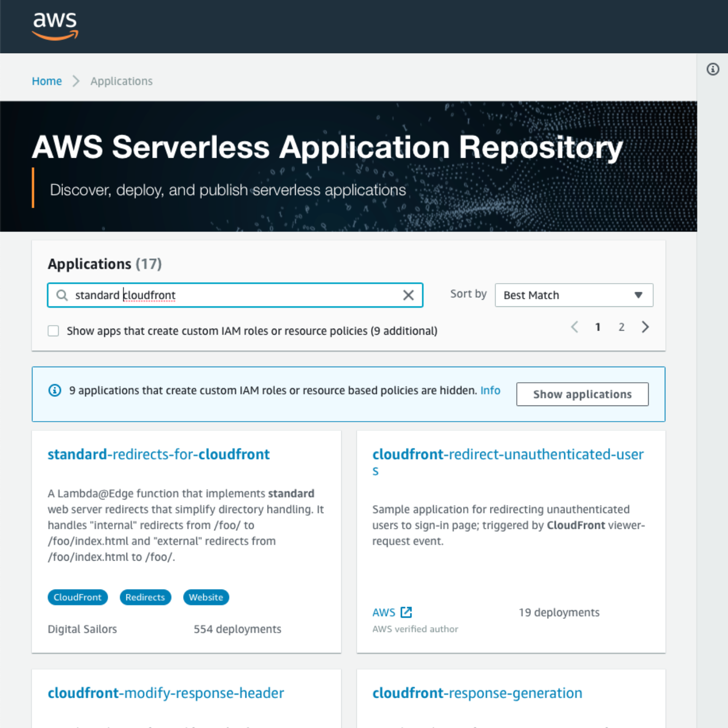Click the external link icon next to AWS author

406,612
